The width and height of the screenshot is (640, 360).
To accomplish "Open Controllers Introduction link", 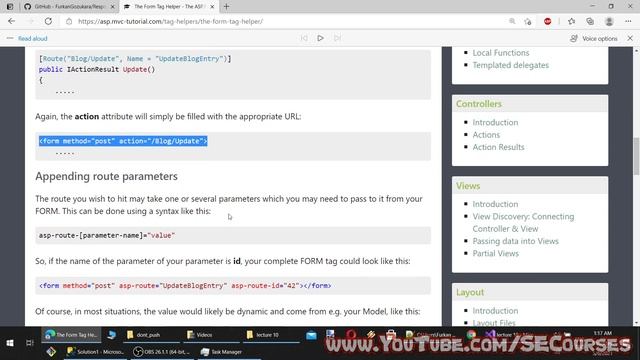I will [x=495, y=122].
